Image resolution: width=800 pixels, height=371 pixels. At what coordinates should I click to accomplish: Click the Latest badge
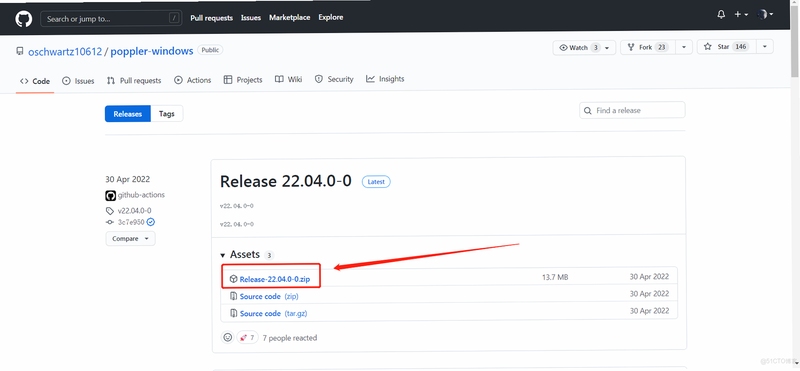click(376, 182)
